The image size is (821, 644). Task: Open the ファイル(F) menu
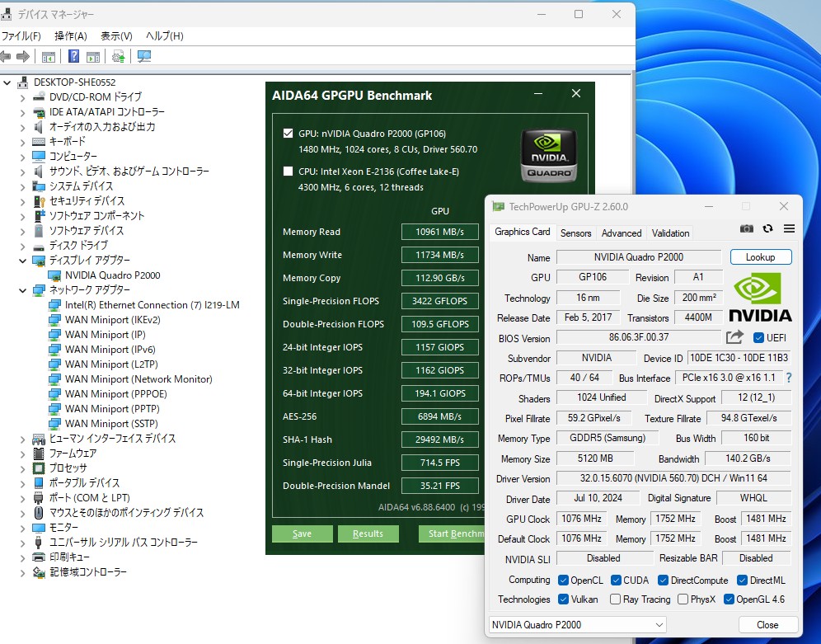[x=21, y=36]
